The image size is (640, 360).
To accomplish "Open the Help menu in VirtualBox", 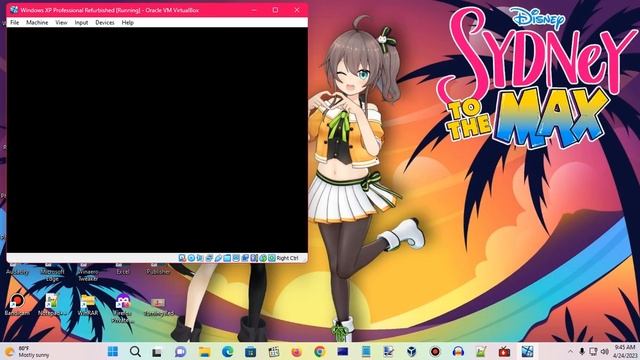I will pos(128,22).
